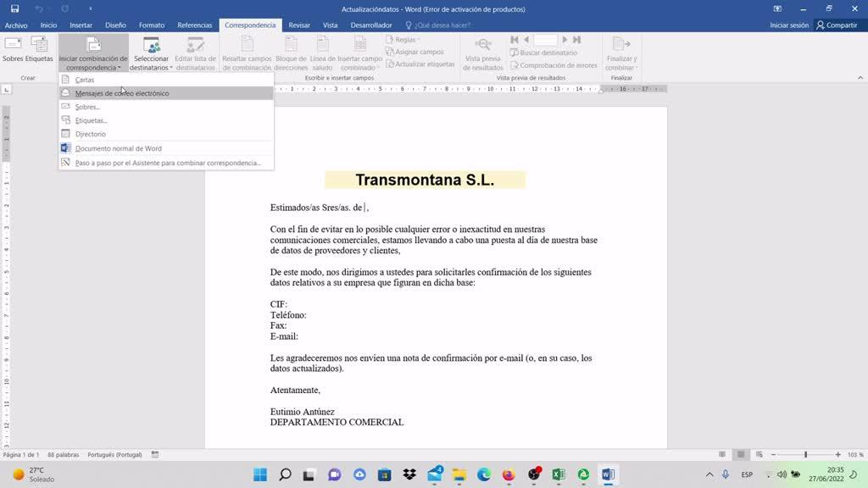Image resolution: width=868 pixels, height=488 pixels.
Task: Click the zoom in plus button
Action: 838,455
